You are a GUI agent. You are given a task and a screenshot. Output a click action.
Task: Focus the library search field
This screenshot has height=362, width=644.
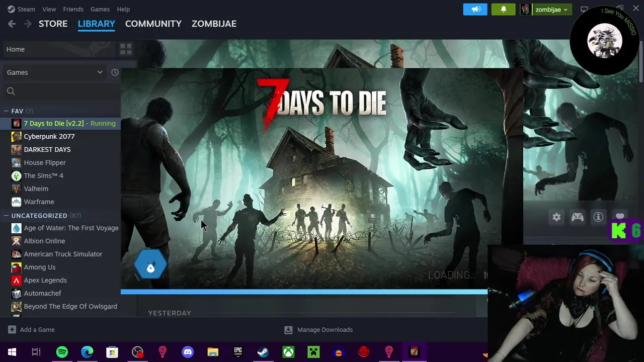click(61, 91)
